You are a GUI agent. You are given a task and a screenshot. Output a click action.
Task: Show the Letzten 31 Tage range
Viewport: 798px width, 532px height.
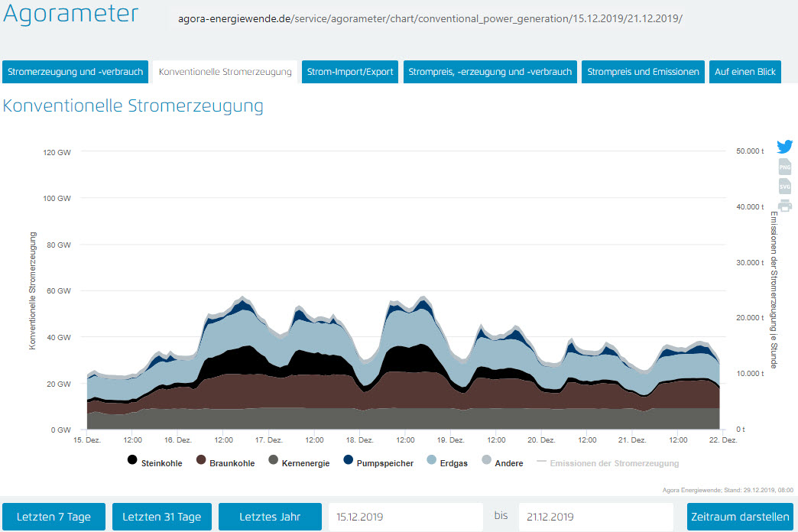[x=161, y=517]
